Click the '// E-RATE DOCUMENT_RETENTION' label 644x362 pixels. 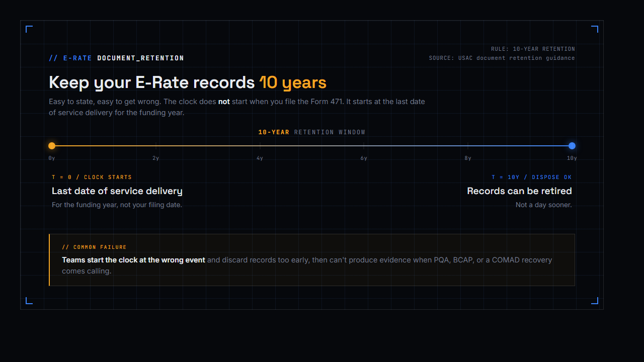coord(116,58)
